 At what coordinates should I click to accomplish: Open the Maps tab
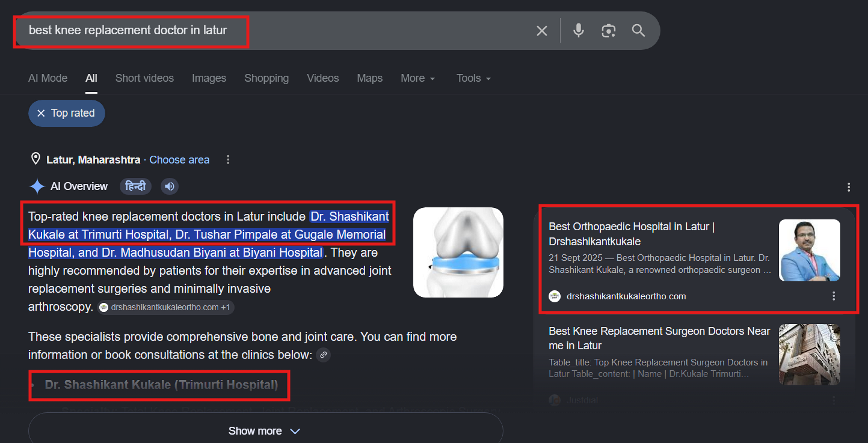(x=370, y=78)
